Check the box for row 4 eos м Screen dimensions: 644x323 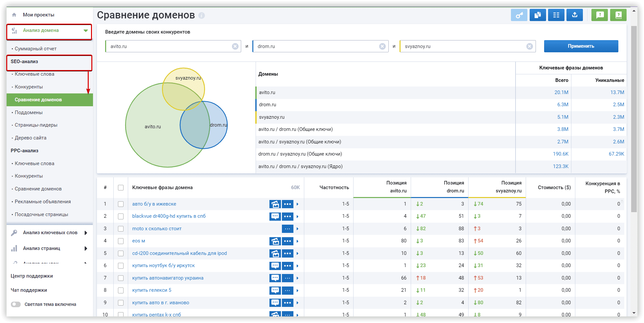pos(121,241)
